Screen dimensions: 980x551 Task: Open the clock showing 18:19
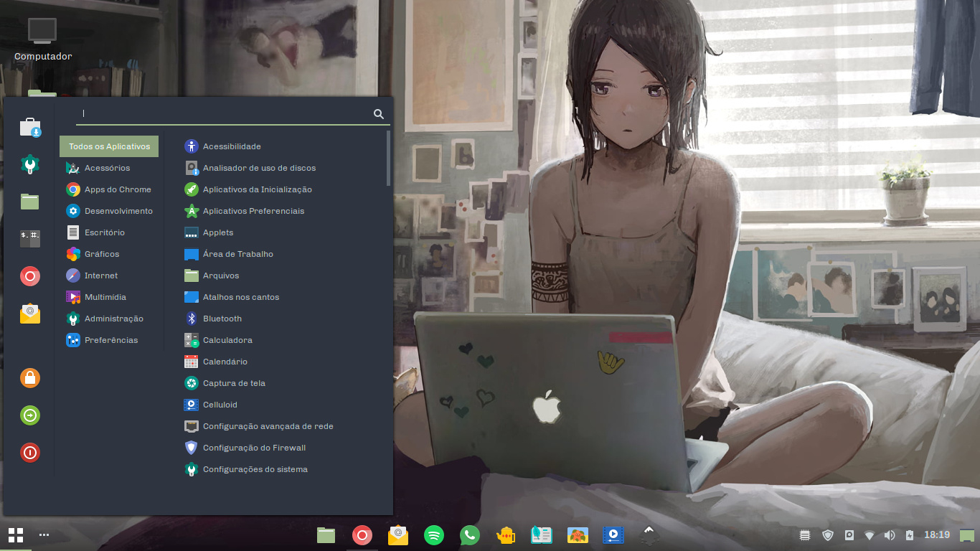(936, 535)
